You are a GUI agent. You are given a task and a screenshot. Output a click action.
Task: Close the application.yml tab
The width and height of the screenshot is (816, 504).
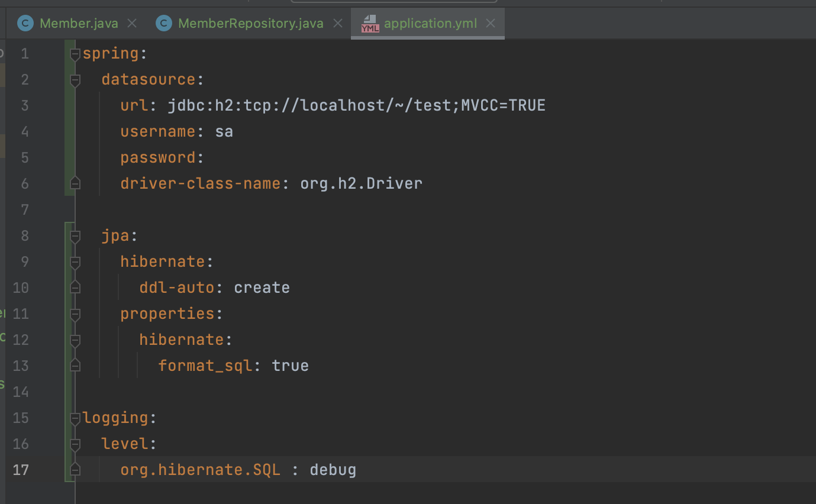coord(491,24)
